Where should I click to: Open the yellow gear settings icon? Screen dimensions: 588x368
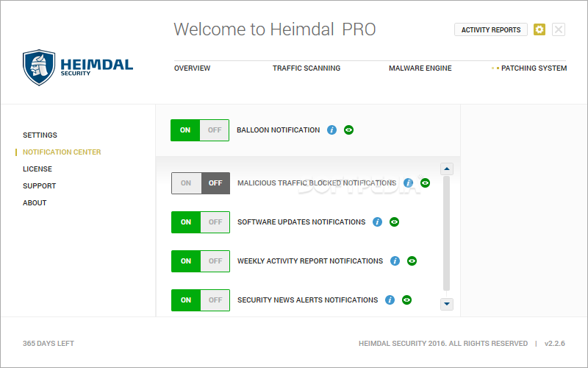click(539, 29)
